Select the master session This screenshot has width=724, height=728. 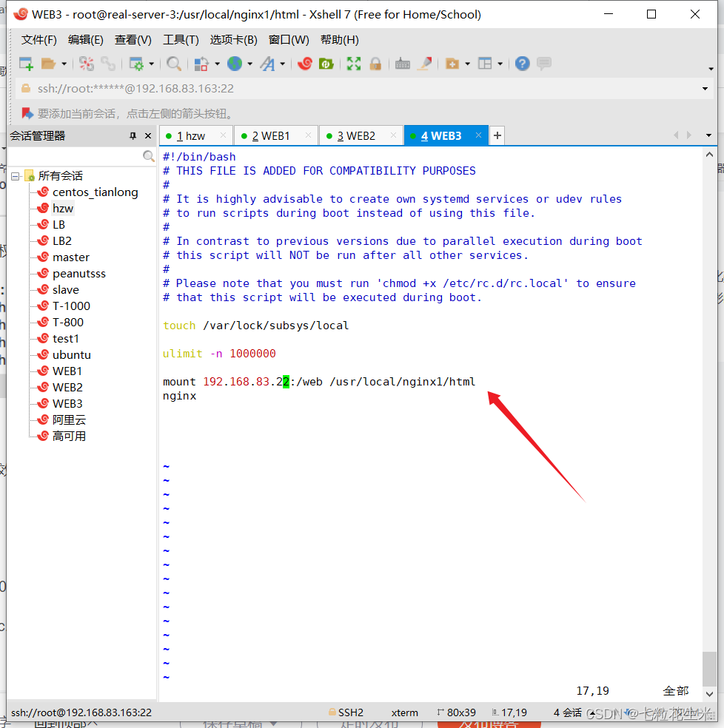[70, 257]
